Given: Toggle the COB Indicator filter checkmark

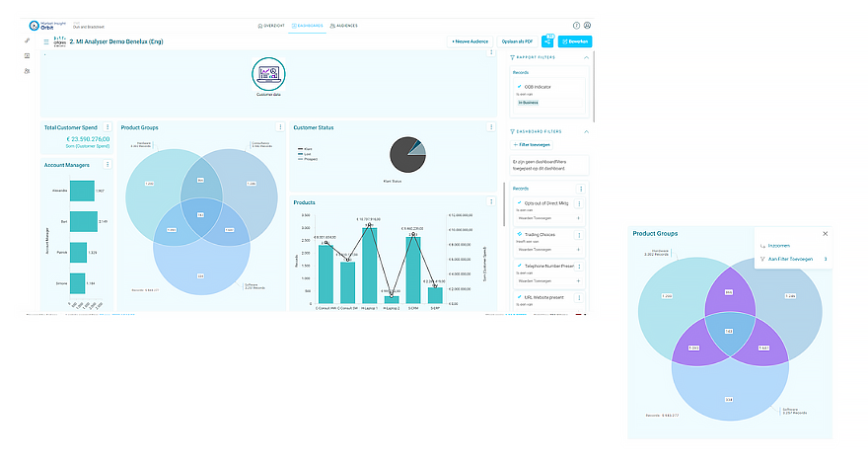Looking at the screenshot, I should pos(519,87).
